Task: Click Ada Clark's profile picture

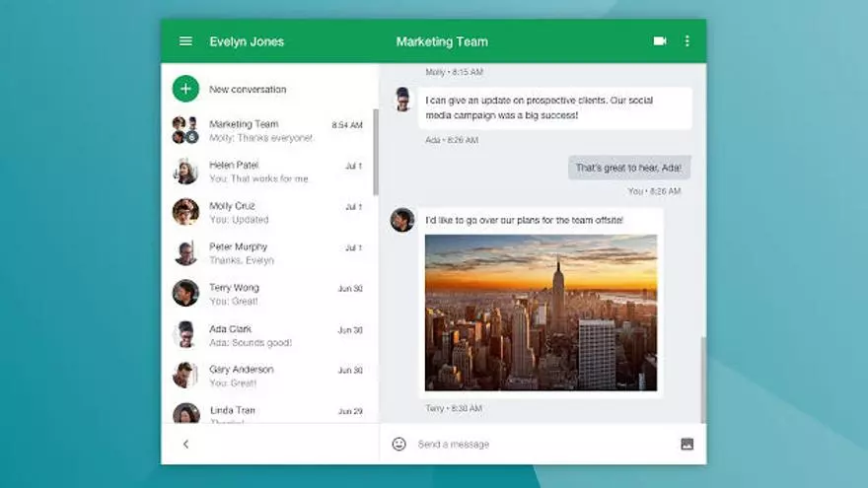Action: pos(185,334)
